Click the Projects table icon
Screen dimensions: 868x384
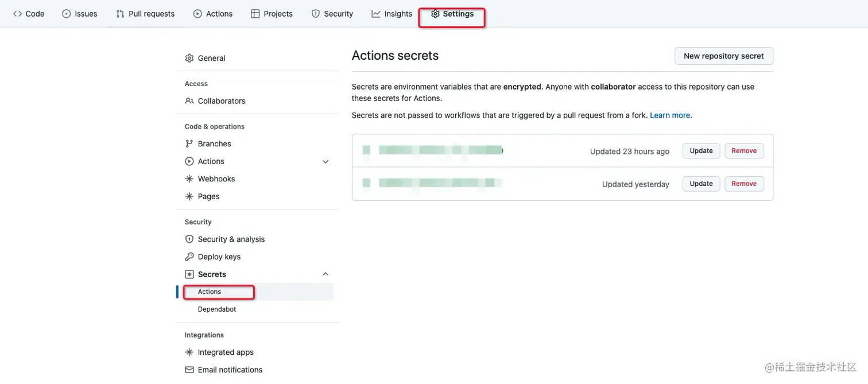[x=255, y=14]
